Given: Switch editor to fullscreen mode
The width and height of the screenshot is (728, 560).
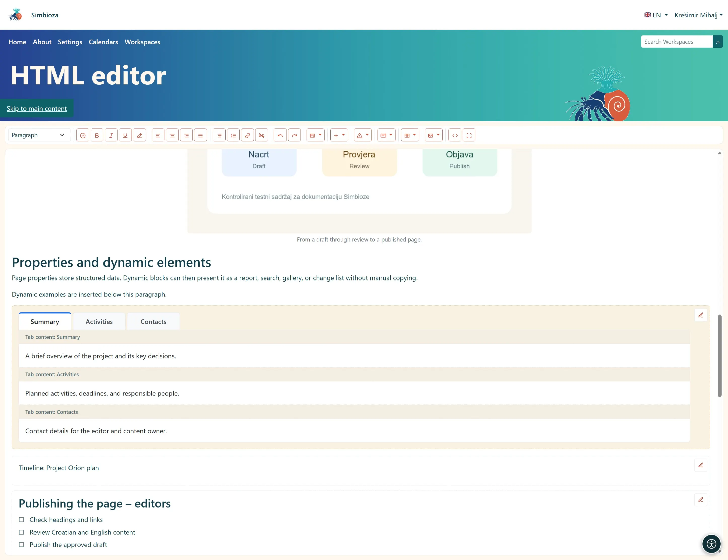Looking at the screenshot, I should [469, 135].
